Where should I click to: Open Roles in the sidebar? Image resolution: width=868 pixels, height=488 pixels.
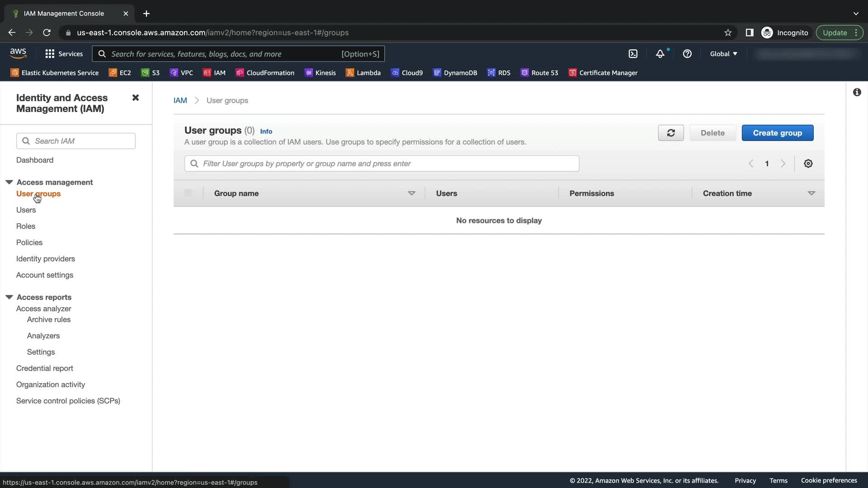(26, 226)
